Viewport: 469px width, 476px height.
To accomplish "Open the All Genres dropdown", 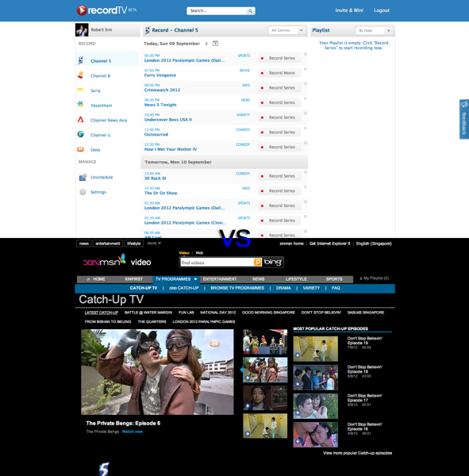I will (x=287, y=30).
